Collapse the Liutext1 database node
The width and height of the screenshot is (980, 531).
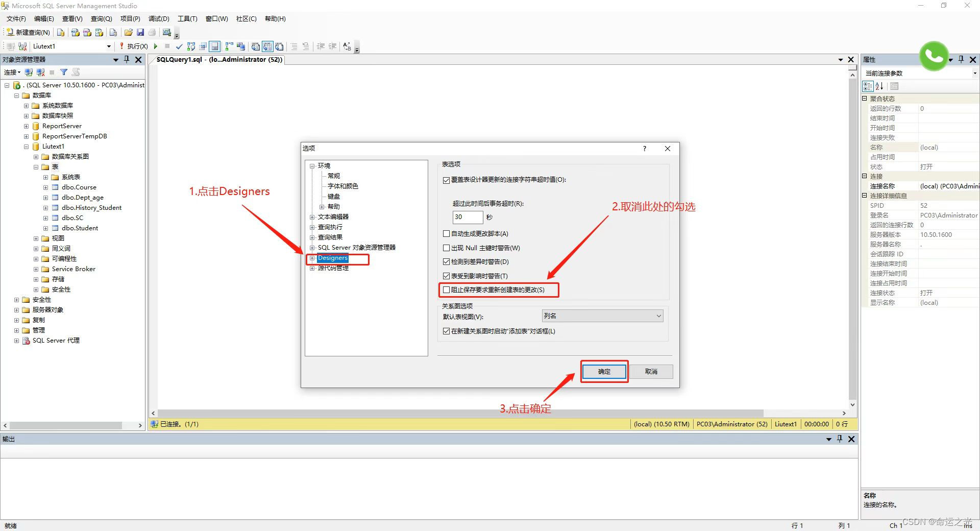pyautogui.click(x=26, y=147)
